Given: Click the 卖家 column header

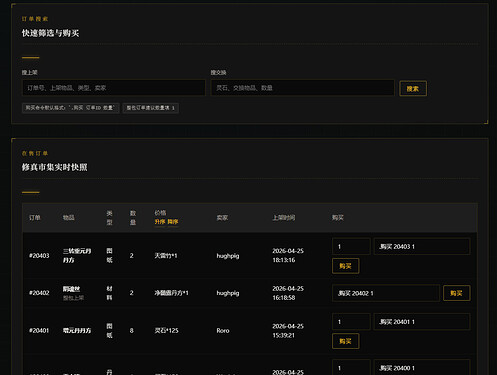Looking at the screenshot, I should pyautogui.click(x=222, y=218).
